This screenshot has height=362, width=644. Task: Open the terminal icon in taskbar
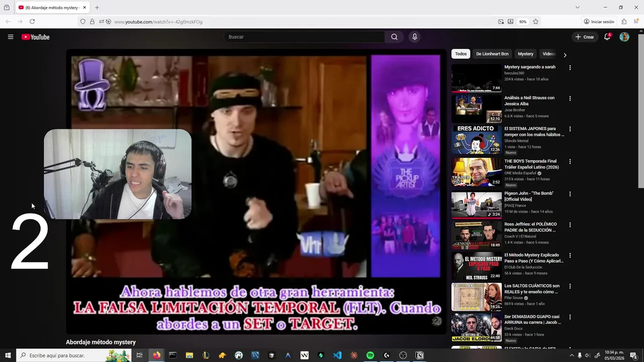[173, 355]
